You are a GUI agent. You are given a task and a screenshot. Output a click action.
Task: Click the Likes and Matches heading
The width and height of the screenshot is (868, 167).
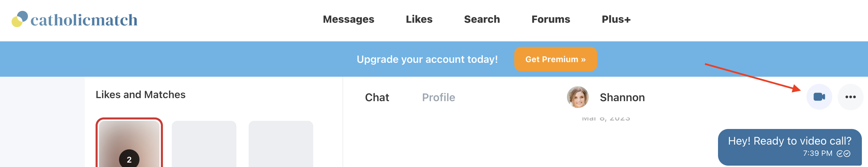coord(140,95)
